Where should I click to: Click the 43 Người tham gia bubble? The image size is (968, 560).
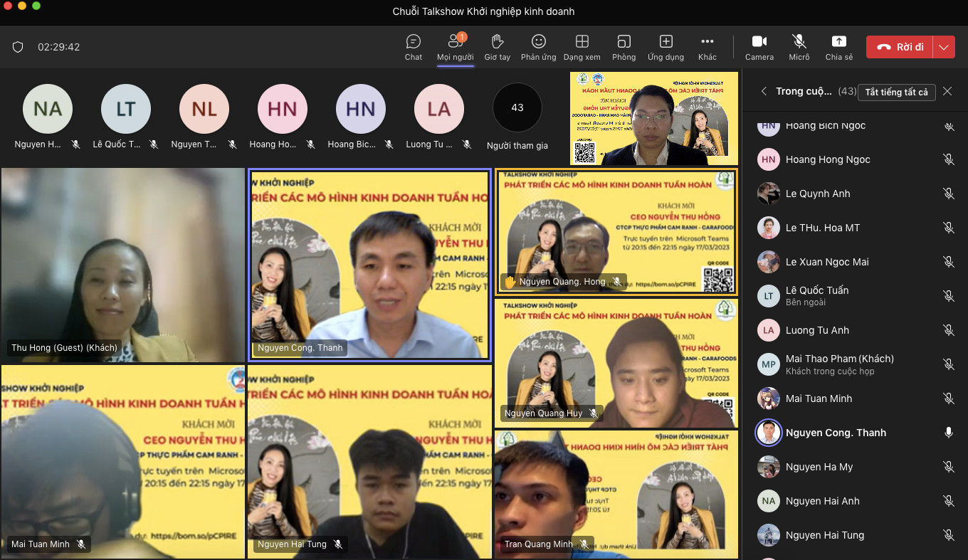[517, 108]
